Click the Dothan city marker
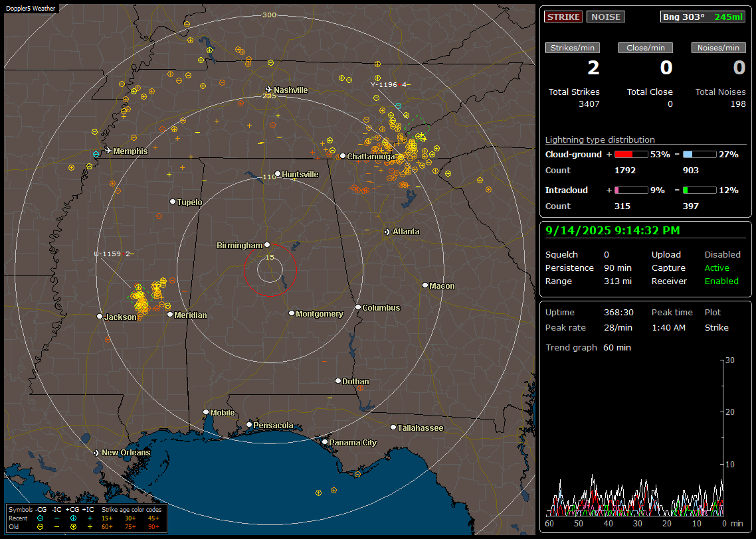 pyautogui.click(x=338, y=380)
